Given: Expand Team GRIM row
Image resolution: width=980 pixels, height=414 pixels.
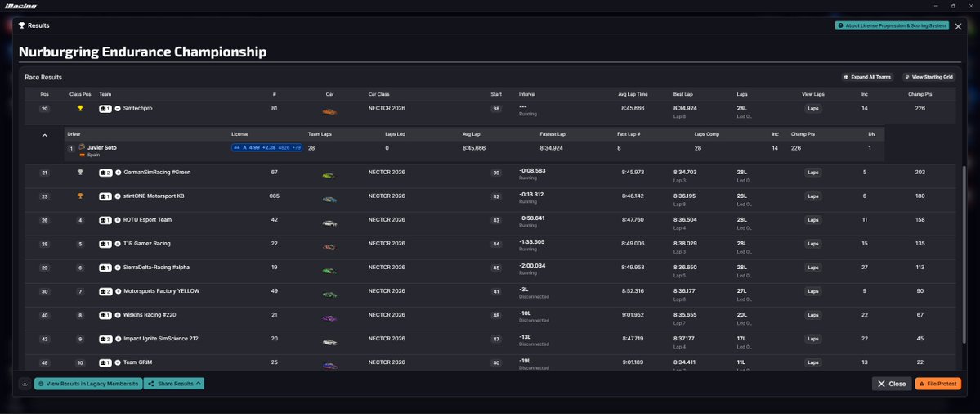Looking at the screenshot, I should [118, 362].
